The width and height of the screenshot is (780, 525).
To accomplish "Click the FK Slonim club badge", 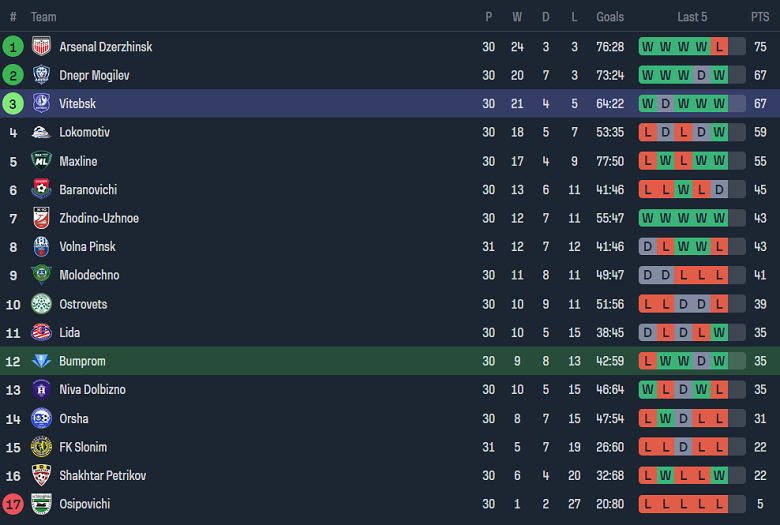I will pyautogui.click(x=41, y=447).
